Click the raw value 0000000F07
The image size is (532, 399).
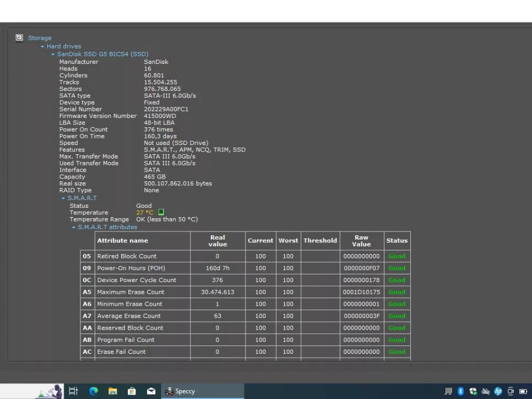(362, 268)
